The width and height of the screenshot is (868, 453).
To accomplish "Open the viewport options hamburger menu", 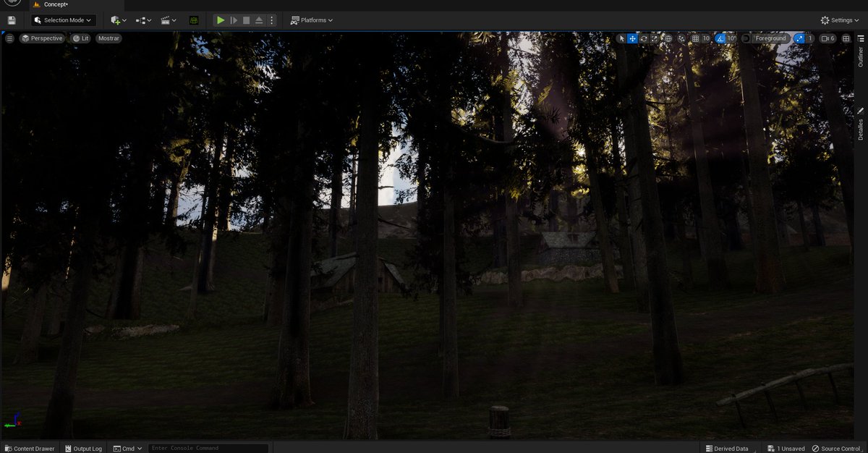I will [x=9, y=38].
